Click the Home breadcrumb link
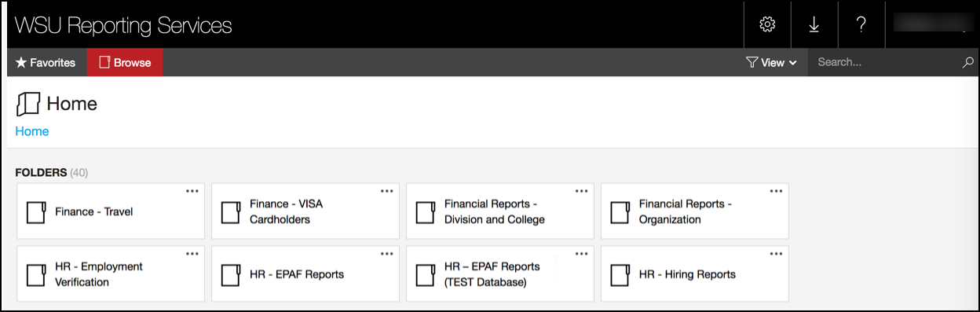 32,131
